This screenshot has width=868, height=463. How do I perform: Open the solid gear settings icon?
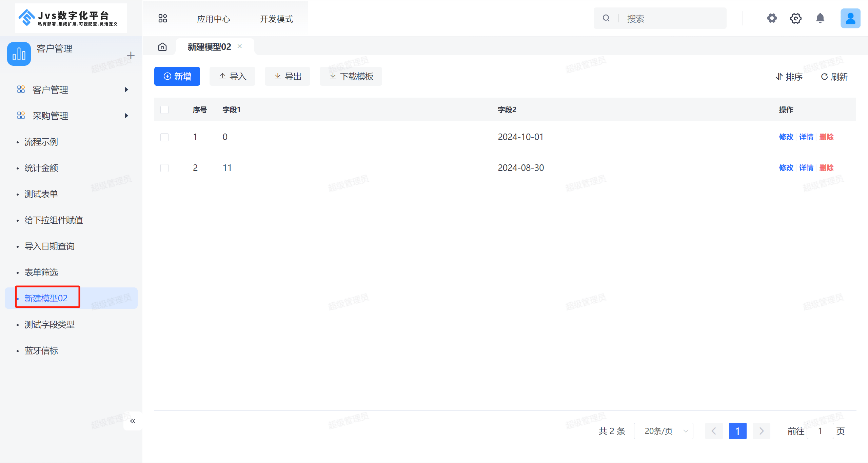coord(772,18)
